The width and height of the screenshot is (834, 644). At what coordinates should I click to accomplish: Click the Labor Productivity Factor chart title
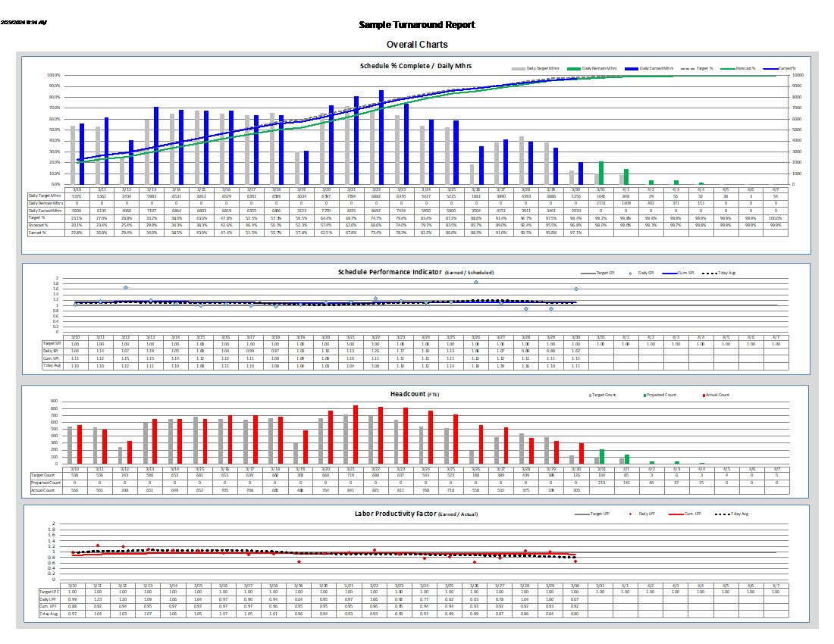pyautogui.click(x=415, y=514)
